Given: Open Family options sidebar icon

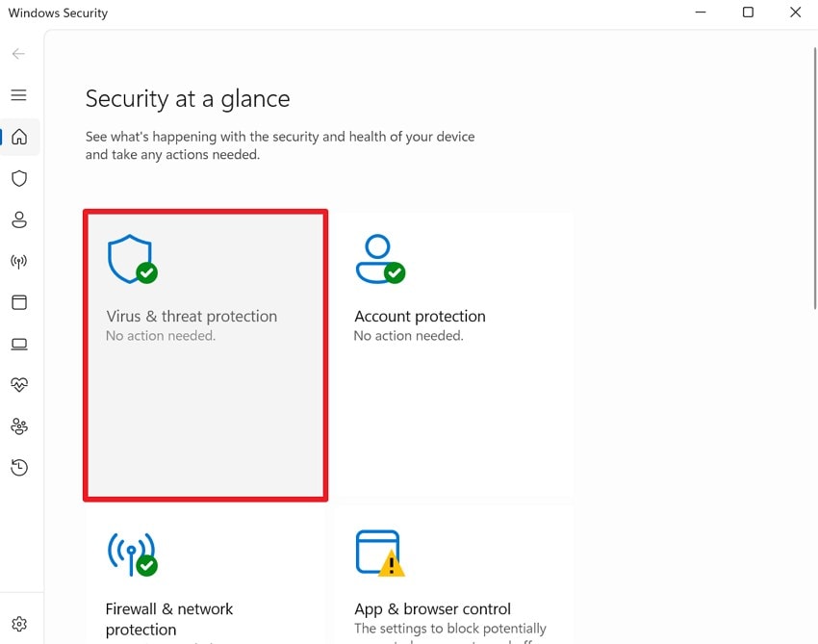Looking at the screenshot, I should click(x=19, y=425).
